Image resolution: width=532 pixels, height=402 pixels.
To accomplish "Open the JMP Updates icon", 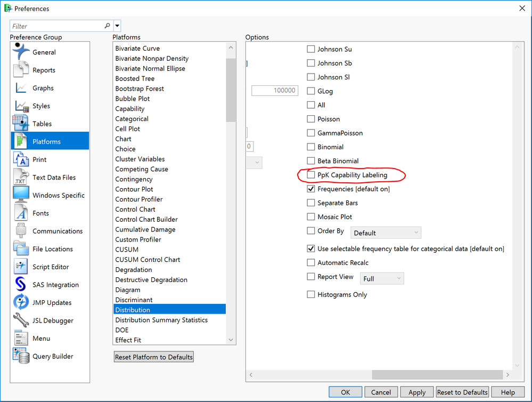I will point(21,302).
